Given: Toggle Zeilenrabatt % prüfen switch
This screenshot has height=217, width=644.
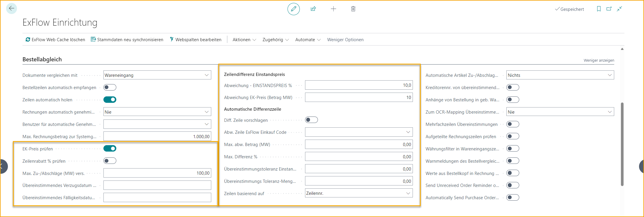Looking at the screenshot, I should 110,161.
